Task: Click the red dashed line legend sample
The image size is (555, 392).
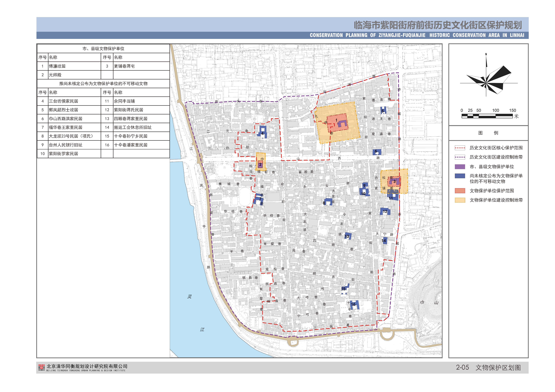Action: (x=460, y=148)
